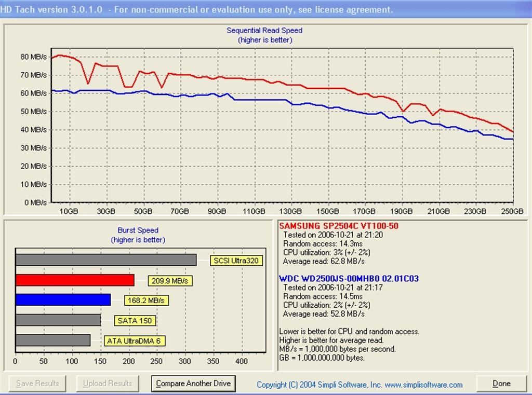Click the gray SATA 150 bar
The width and height of the screenshot is (532, 395).
coord(58,320)
